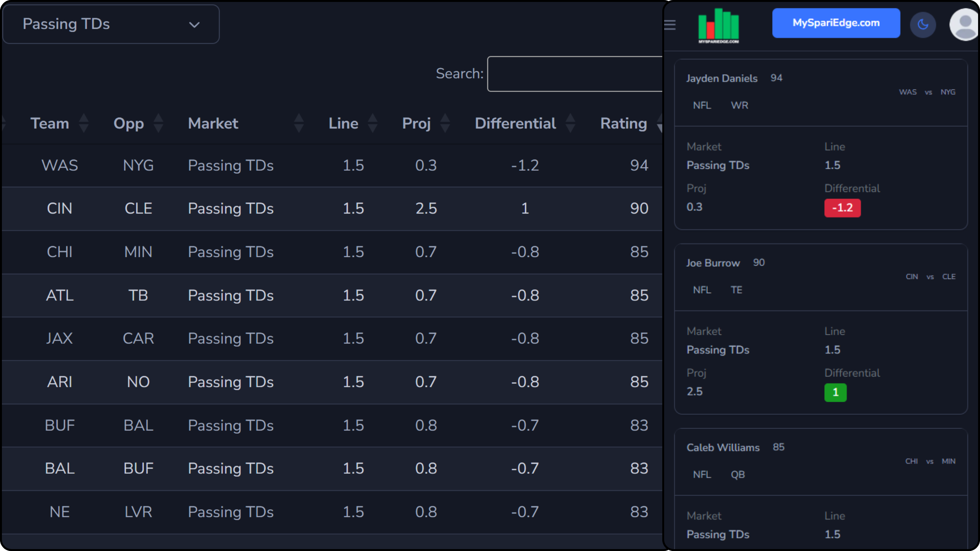
Task: Expand the Passing TDs dropdown
Action: (111, 24)
